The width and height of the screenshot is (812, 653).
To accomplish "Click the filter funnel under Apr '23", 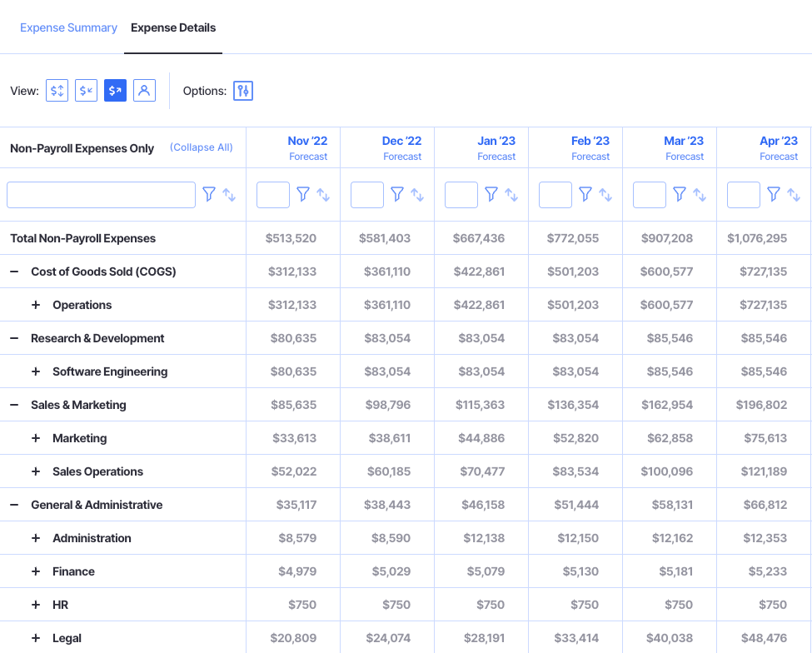I will (x=774, y=193).
